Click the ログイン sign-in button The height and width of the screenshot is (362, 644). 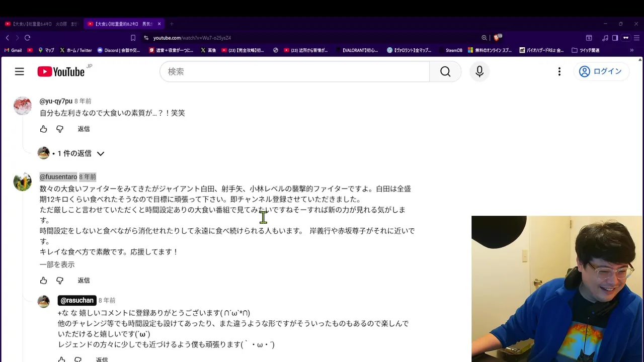[601, 71]
